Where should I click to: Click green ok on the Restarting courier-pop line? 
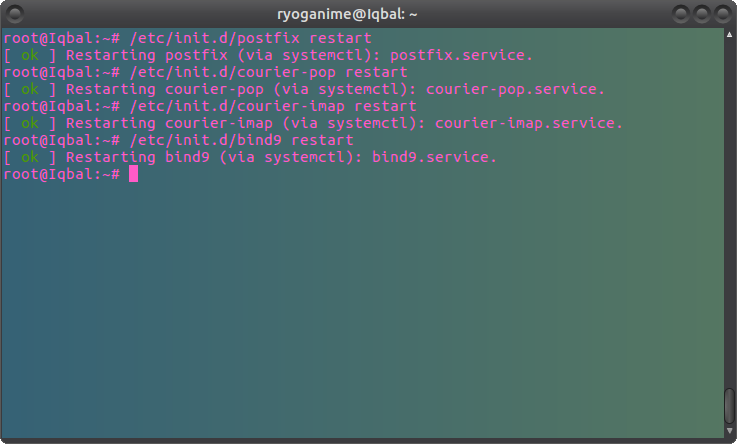pos(30,89)
